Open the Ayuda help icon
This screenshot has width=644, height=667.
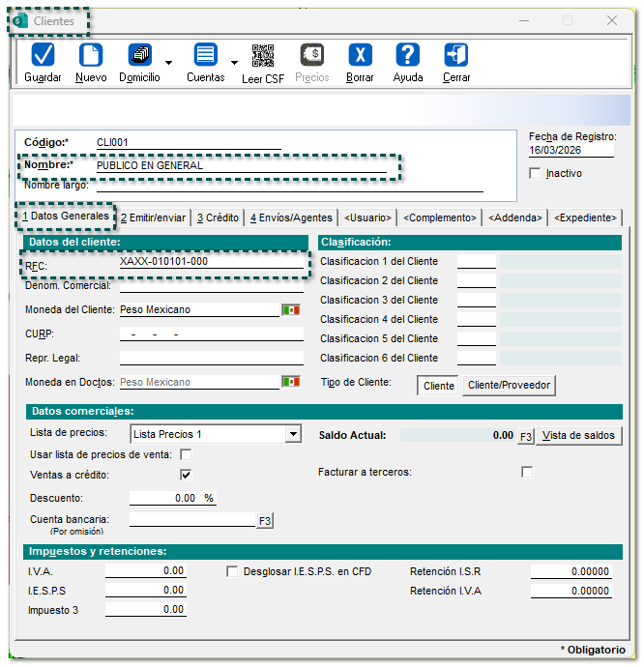tap(408, 55)
